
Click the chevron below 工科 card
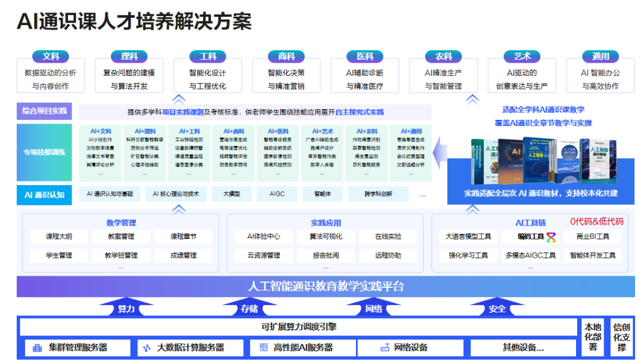coord(178,99)
